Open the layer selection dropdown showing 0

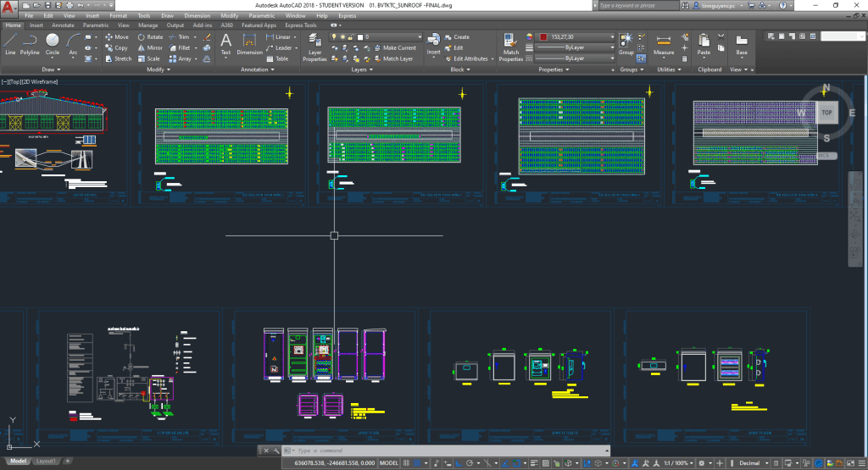tap(376, 37)
